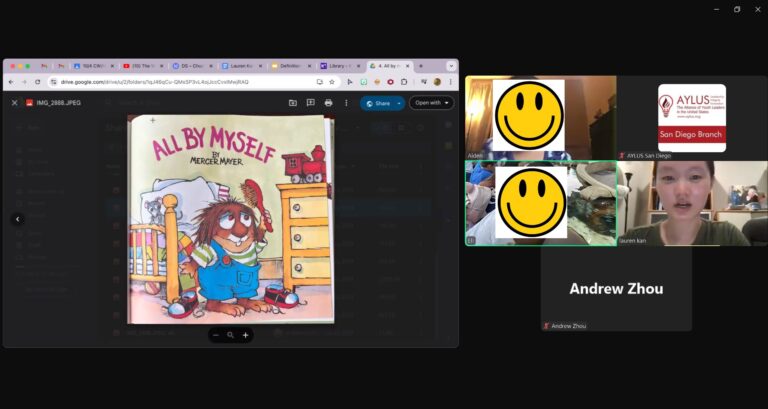The image size is (768, 409).
Task: Click the red circular extension icon
Action: click(x=390, y=82)
